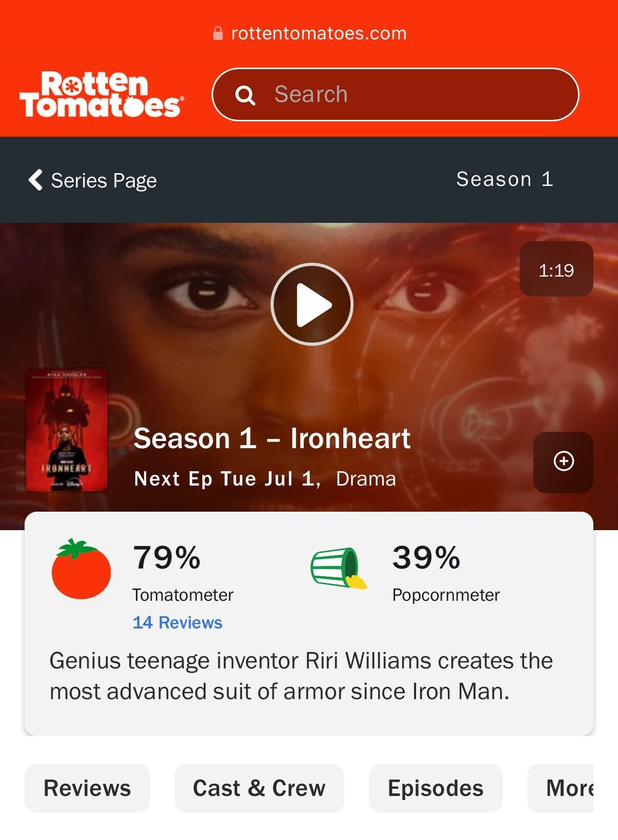Click the 39% Popcornmeter score
The image size is (618, 840).
tap(426, 557)
